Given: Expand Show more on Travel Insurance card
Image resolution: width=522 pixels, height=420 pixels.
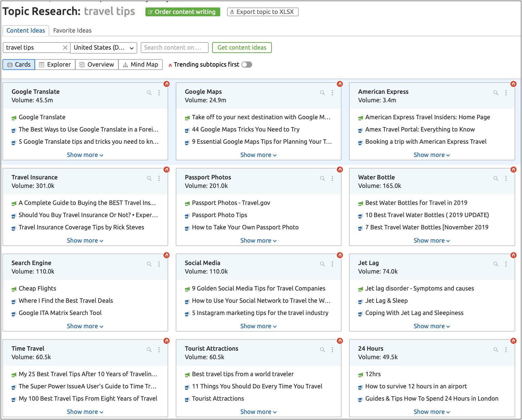Looking at the screenshot, I should pyautogui.click(x=85, y=241).
